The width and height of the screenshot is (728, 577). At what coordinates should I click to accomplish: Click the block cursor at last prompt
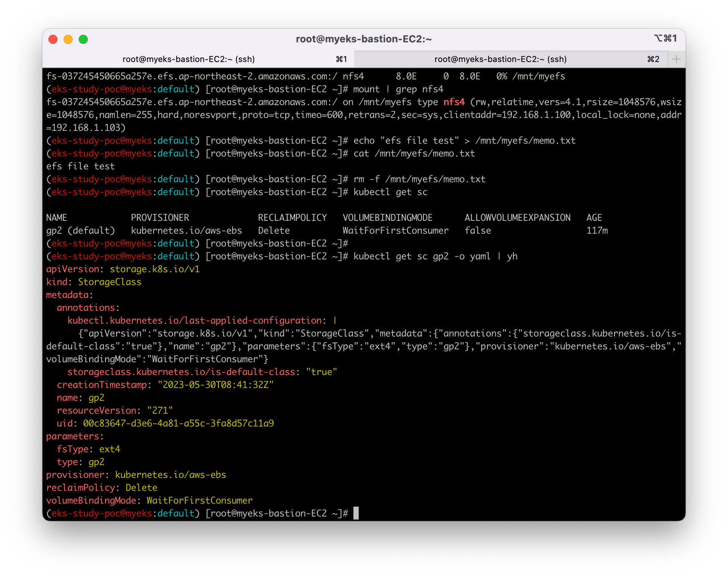tap(356, 513)
